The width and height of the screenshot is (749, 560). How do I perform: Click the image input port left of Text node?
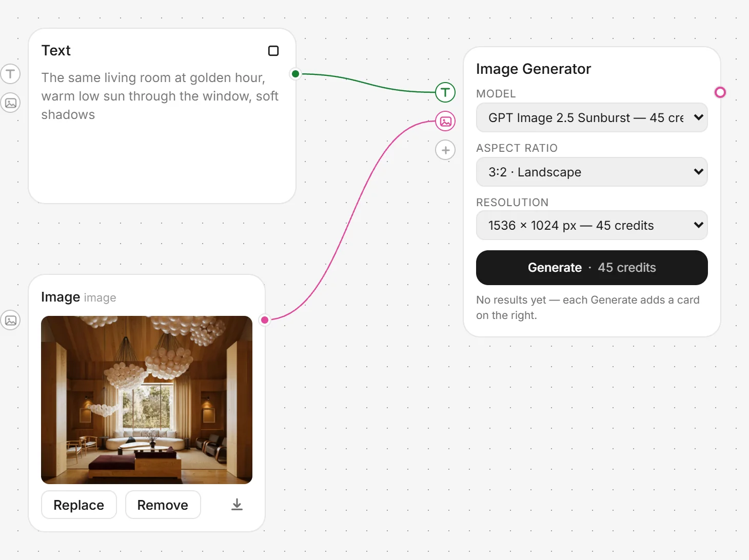coord(10,103)
